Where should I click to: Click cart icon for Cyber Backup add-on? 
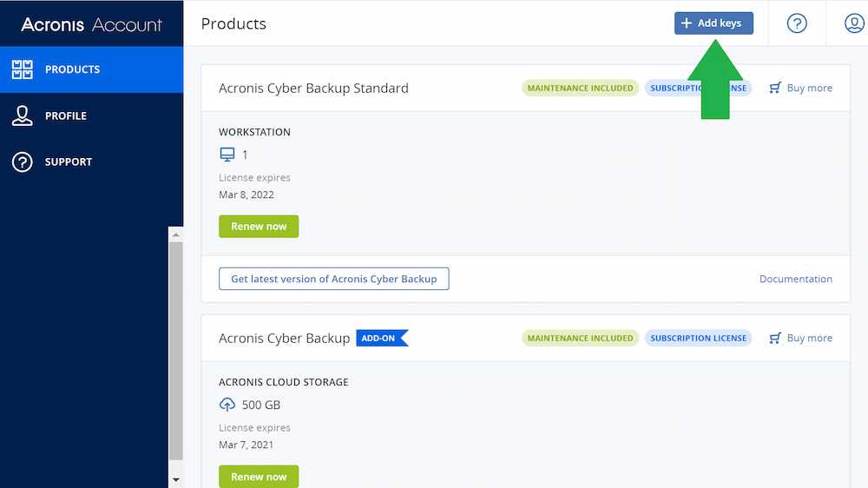[775, 338]
